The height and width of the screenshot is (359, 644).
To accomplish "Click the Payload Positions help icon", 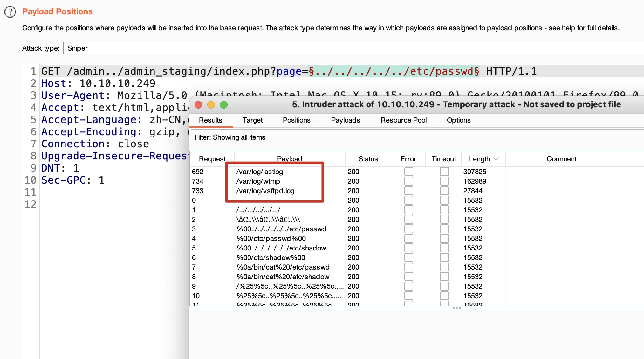I will pyautogui.click(x=10, y=12).
